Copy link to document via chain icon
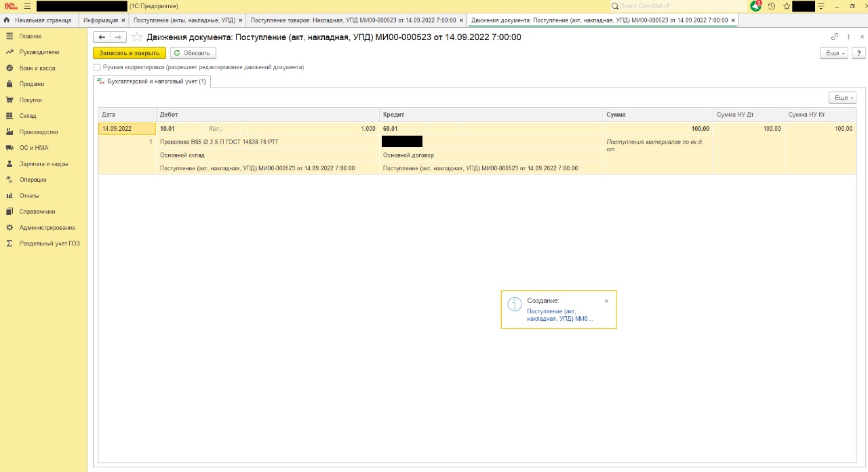 point(835,37)
